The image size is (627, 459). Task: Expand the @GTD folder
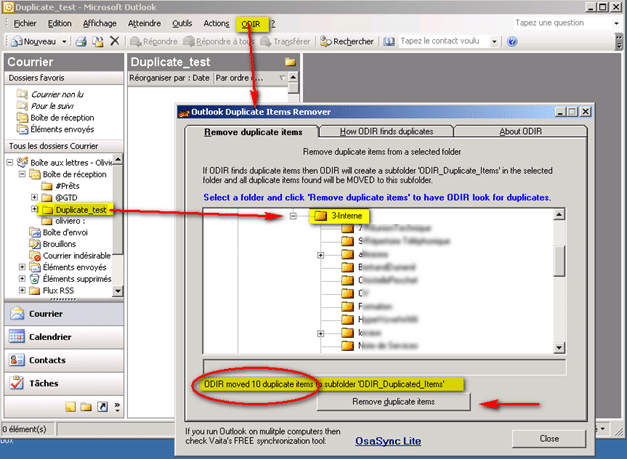[34, 197]
